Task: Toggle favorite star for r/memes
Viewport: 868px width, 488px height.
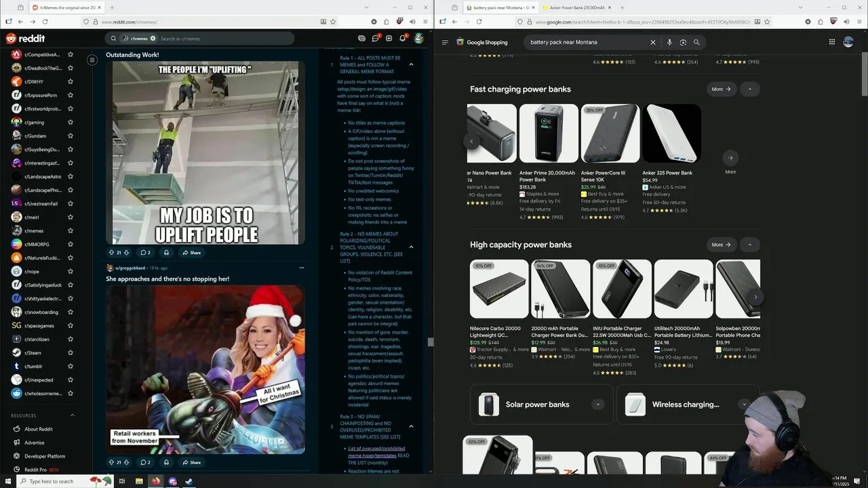Action: [x=71, y=230]
